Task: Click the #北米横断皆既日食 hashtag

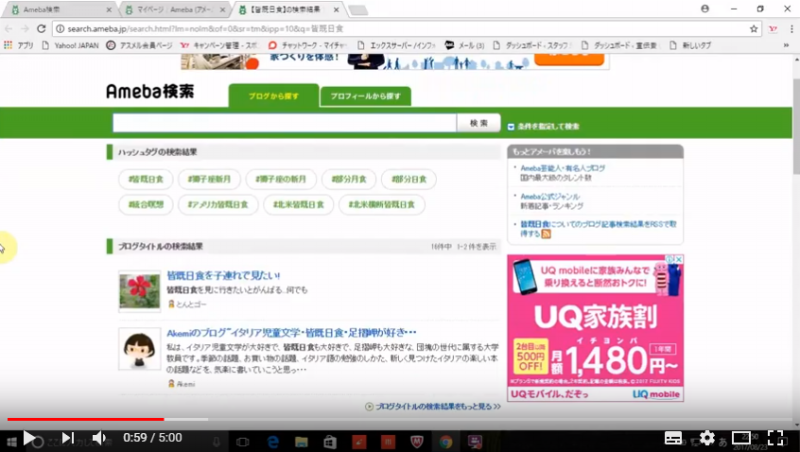Action: pos(382,205)
